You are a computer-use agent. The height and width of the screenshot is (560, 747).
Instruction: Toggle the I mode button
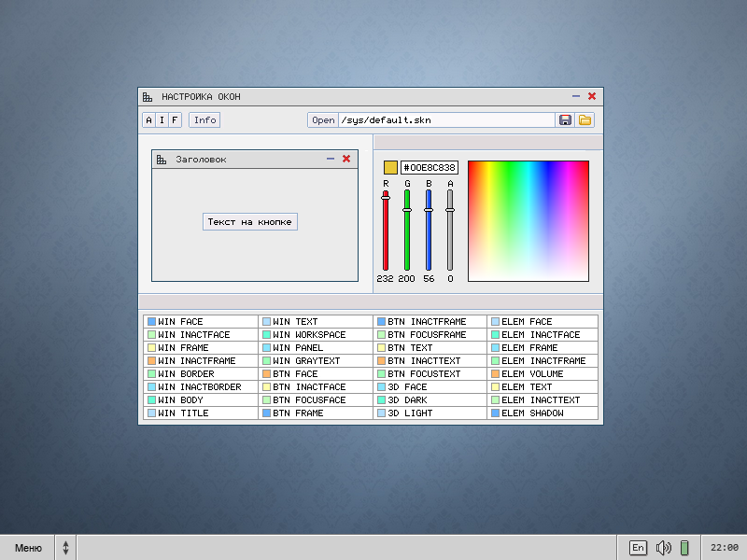click(162, 120)
